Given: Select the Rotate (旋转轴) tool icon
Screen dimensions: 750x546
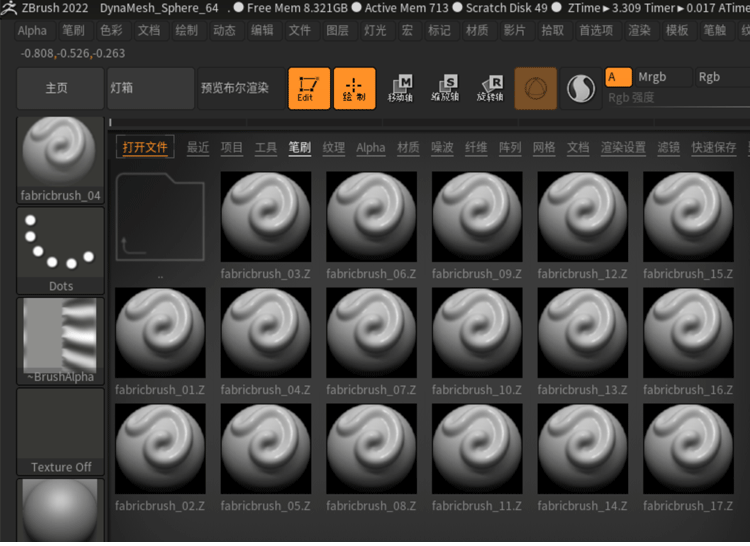Looking at the screenshot, I should [x=490, y=88].
